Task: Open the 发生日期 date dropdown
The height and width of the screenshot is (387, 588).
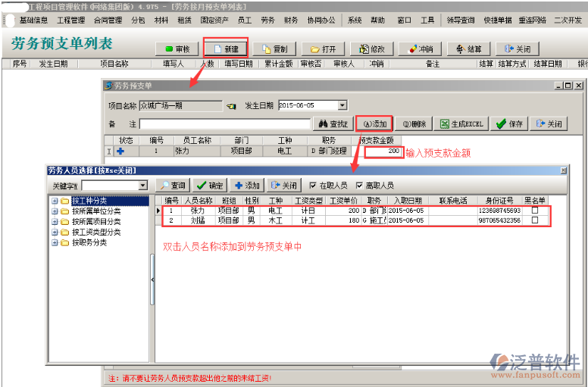Action: pyautogui.click(x=342, y=105)
